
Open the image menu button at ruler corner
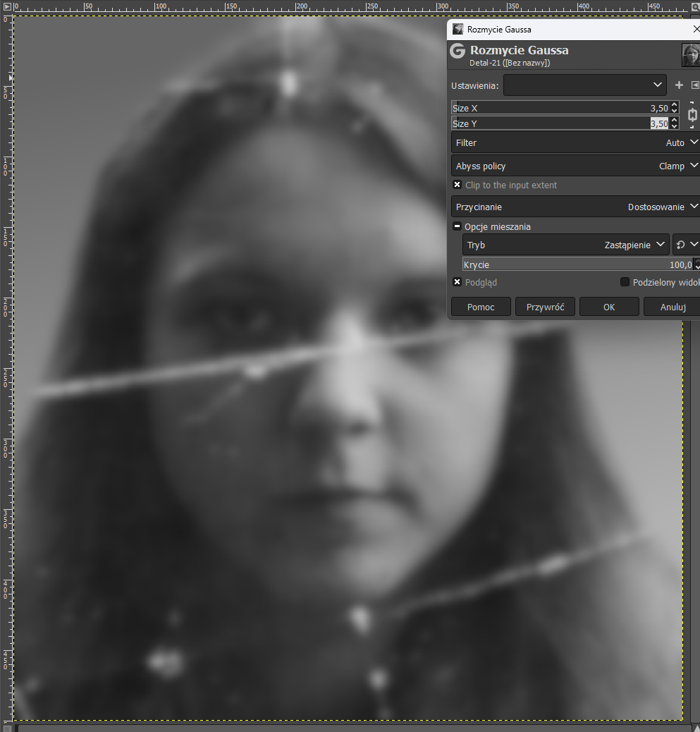[x=6, y=6]
